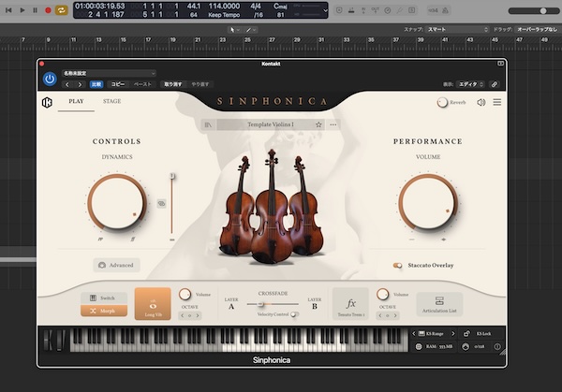
Task: Click the Template Violins I preset name
Action: 271,124
